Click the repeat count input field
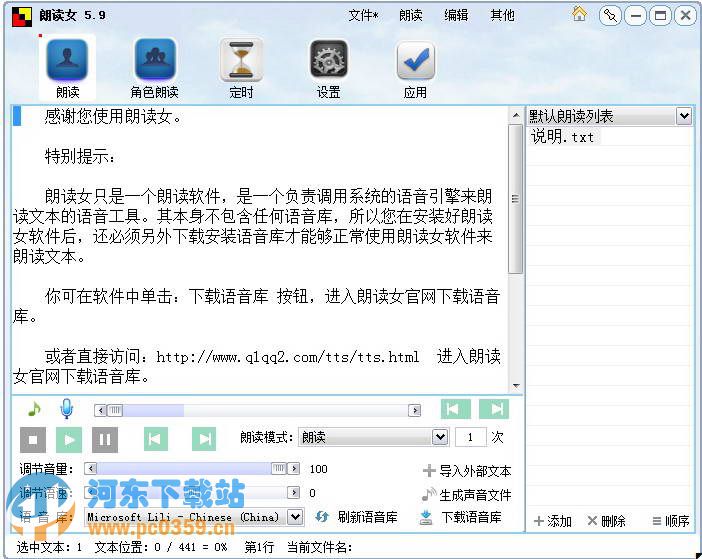The width and height of the screenshot is (702, 559). 470,437
